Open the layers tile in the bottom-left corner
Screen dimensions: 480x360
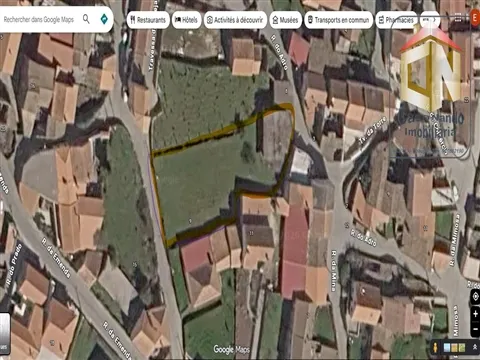(x=5, y=333)
